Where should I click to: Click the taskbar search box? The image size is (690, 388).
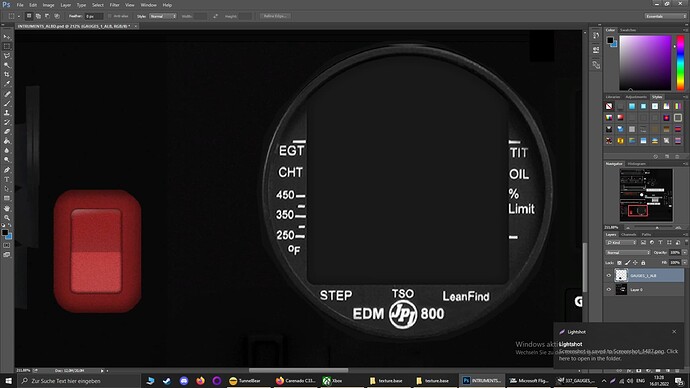pos(79,381)
